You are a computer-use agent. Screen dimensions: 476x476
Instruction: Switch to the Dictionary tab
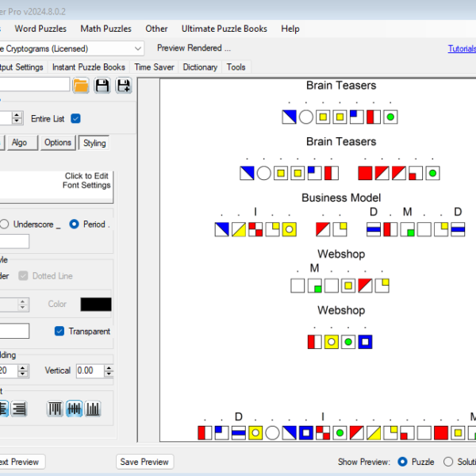pos(200,67)
